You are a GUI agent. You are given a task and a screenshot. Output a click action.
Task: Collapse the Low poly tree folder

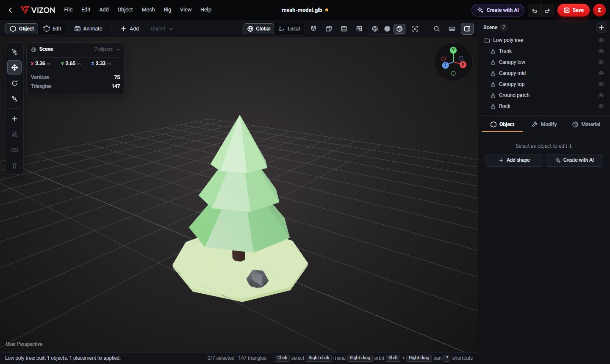pos(487,40)
